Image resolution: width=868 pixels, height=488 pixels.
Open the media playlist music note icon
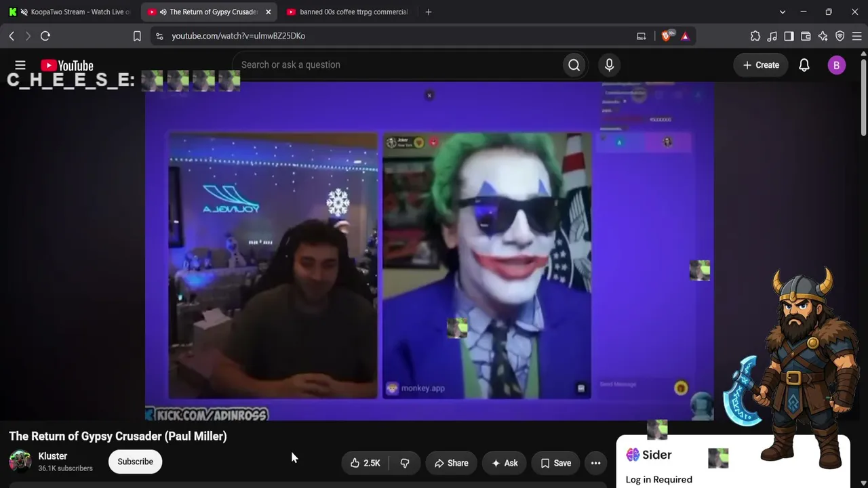[x=772, y=36]
